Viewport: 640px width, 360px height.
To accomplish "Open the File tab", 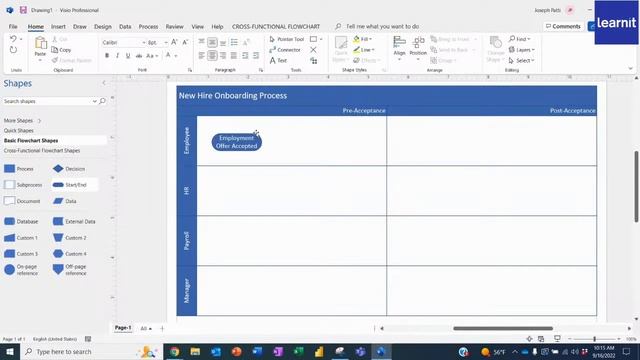I will (13, 27).
